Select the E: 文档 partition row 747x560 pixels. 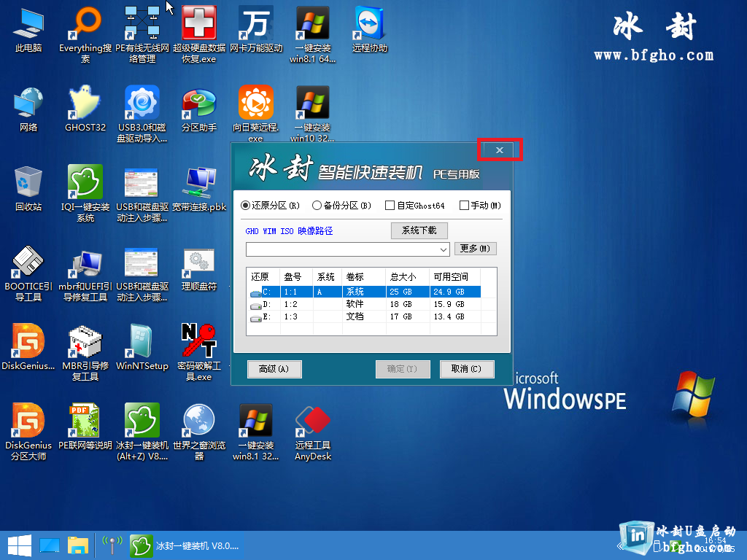tap(365, 316)
